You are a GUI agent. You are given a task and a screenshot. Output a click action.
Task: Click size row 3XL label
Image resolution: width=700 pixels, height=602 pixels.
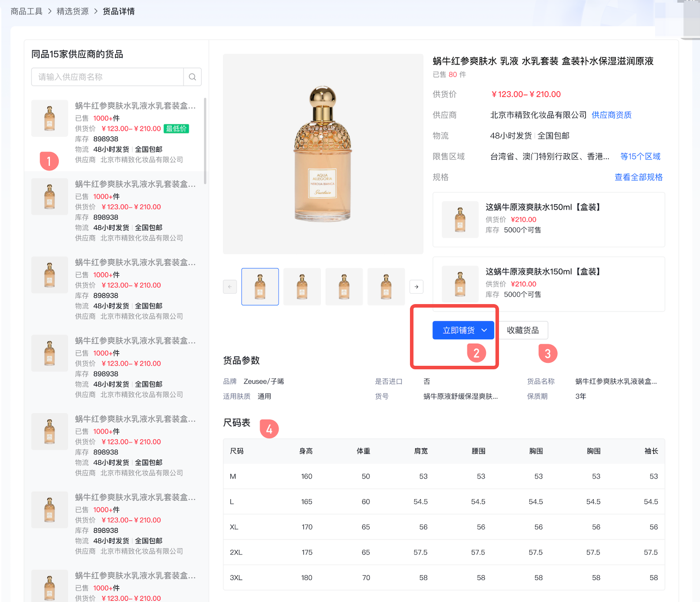[x=236, y=578]
